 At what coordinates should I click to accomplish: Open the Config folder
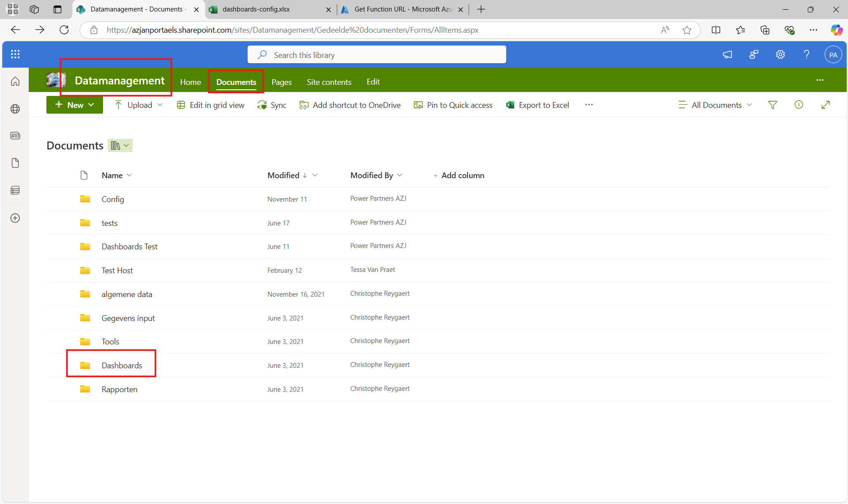tap(113, 199)
